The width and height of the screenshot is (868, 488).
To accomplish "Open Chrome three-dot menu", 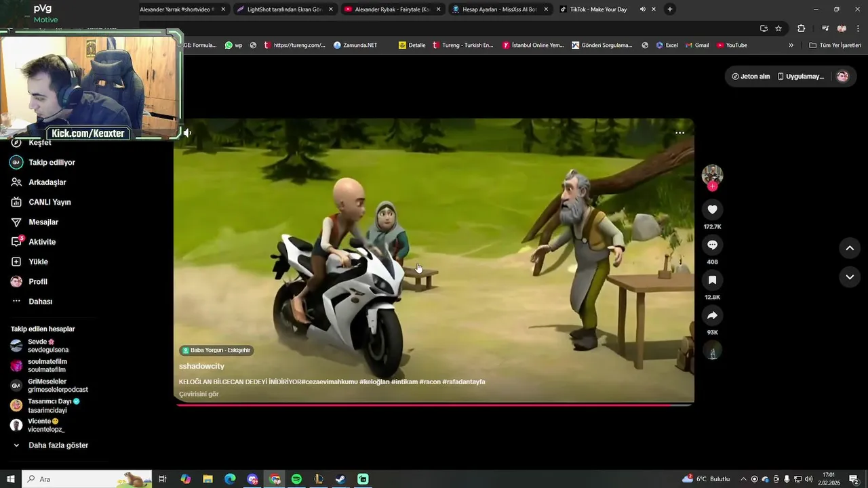I will point(858,28).
